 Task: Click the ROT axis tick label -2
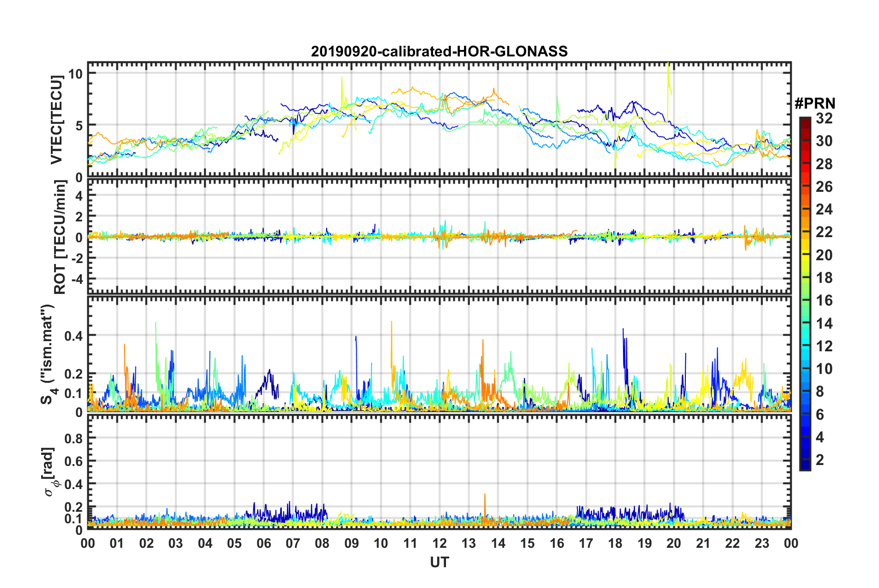click(x=77, y=258)
